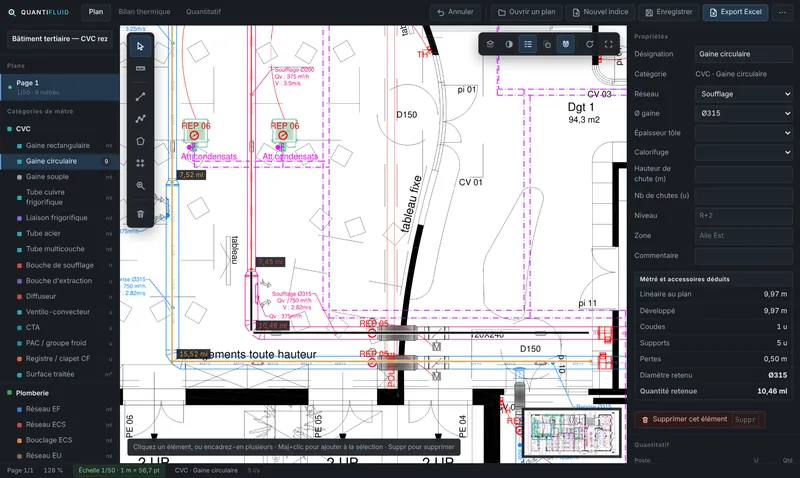This screenshot has width=800, height=478.
Task: Click the Échelle 1/50 status bar entry
Action: [119, 470]
